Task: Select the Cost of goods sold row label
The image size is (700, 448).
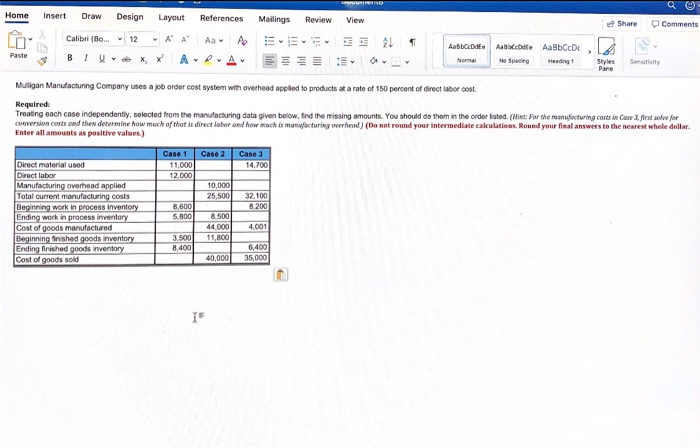Action: coord(47,260)
